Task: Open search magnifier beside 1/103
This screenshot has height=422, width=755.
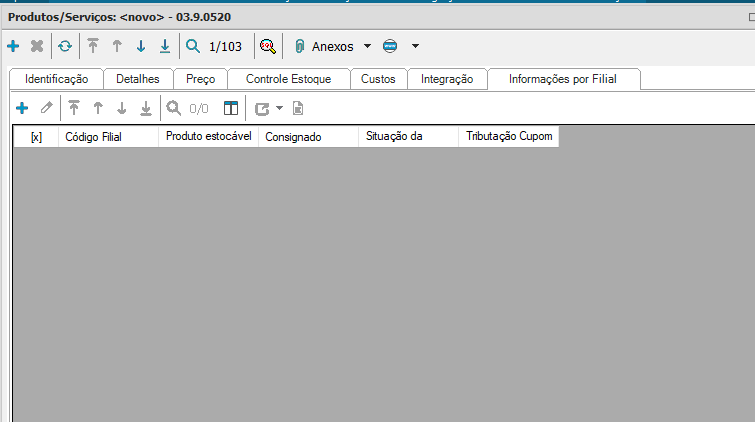Action: click(193, 46)
